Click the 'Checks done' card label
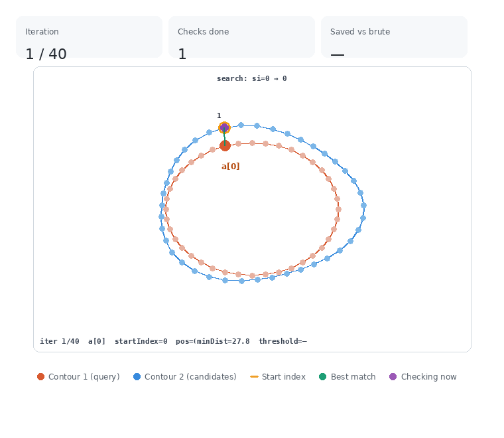The width and height of the screenshot is (504, 438). point(203,31)
